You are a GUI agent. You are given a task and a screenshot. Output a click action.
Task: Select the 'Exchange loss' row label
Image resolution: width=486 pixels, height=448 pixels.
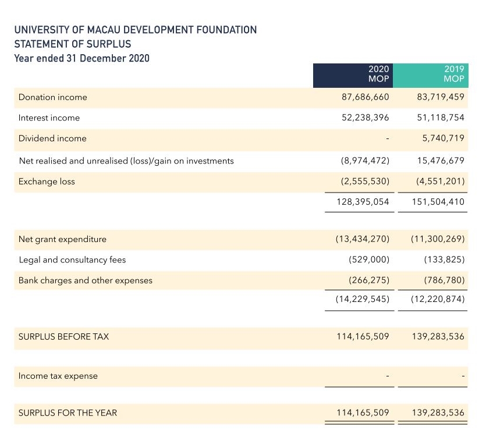pyautogui.click(x=47, y=182)
